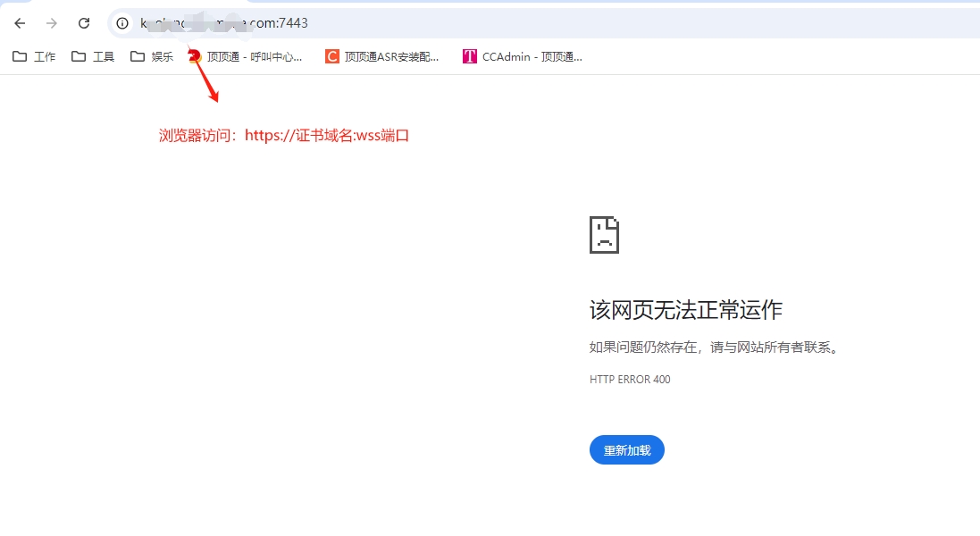Click the 顶顶通呼叫中心 bookmark favicon
The width and height of the screenshot is (980, 536).
[x=194, y=55]
